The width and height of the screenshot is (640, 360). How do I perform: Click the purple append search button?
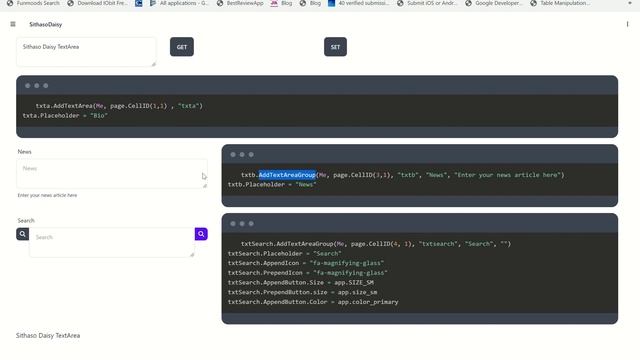pos(201,234)
